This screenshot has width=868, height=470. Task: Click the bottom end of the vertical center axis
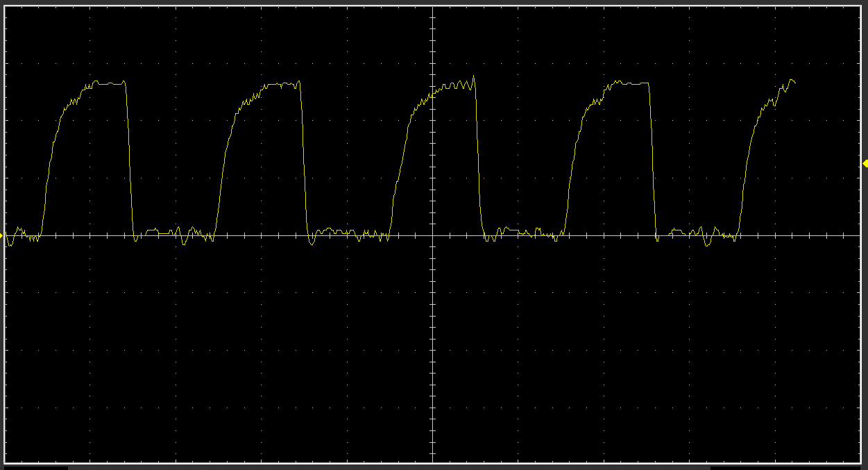click(x=432, y=460)
